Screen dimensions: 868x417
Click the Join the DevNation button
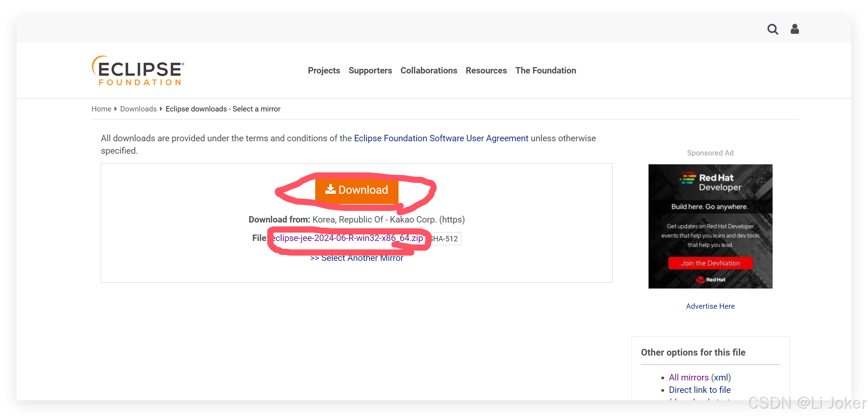(x=710, y=263)
